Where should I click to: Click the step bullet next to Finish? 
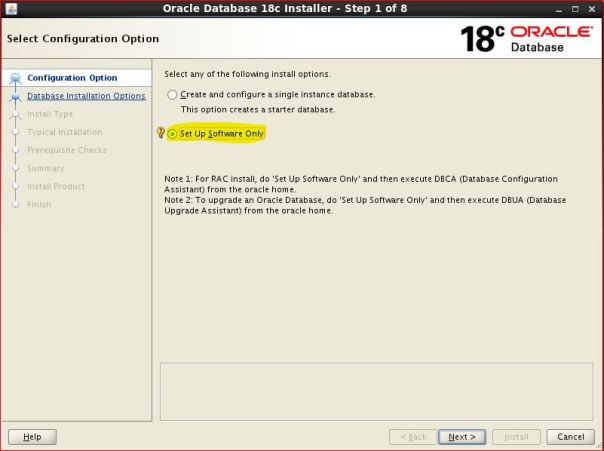click(15, 205)
